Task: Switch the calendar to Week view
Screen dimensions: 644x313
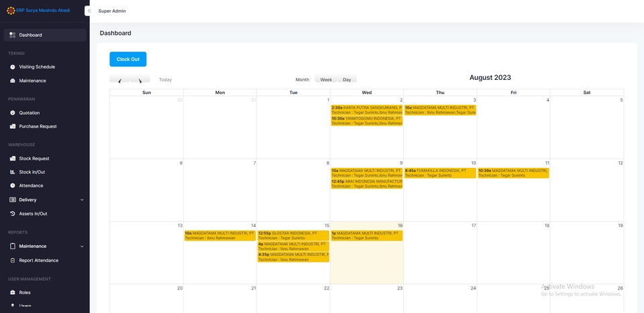Action: 326,80
